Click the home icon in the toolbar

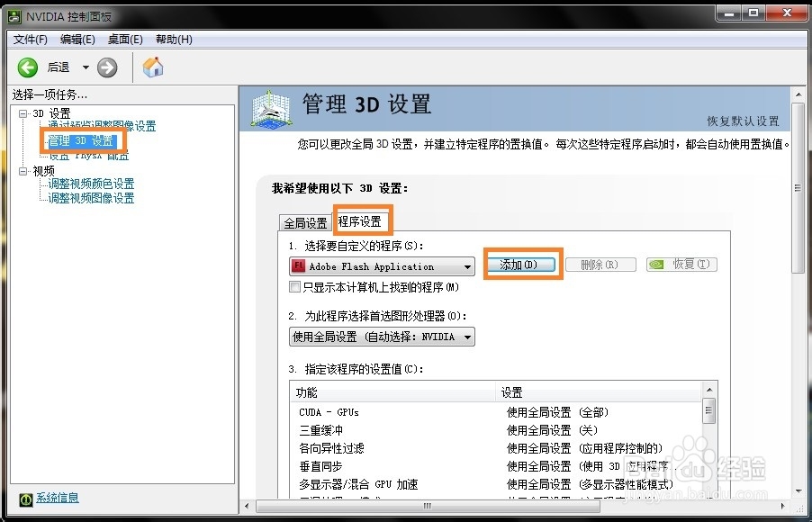click(x=152, y=67)
